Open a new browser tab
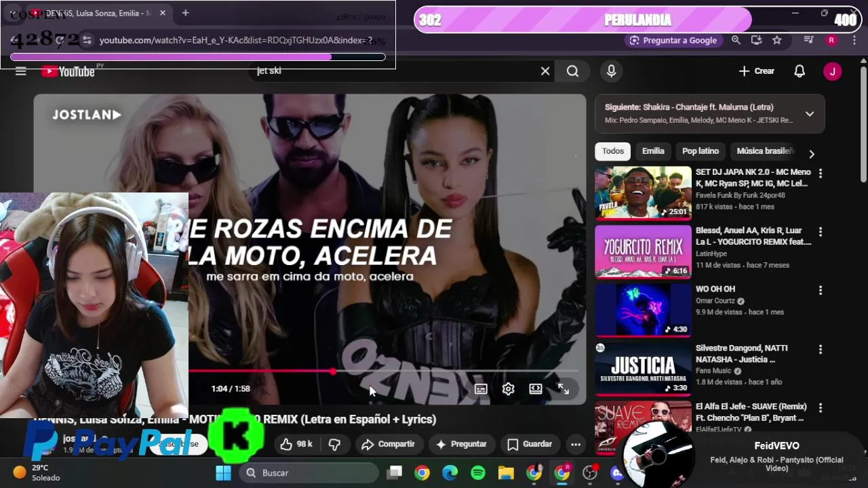The image size is (868, 488). 185,13
